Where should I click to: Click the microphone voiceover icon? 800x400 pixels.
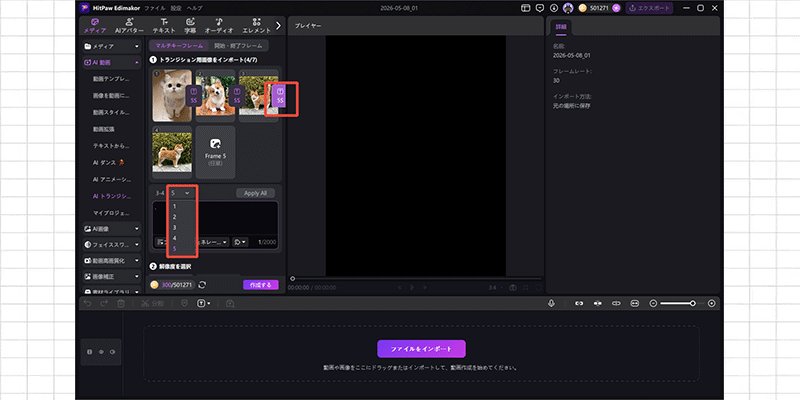(551, 303)
